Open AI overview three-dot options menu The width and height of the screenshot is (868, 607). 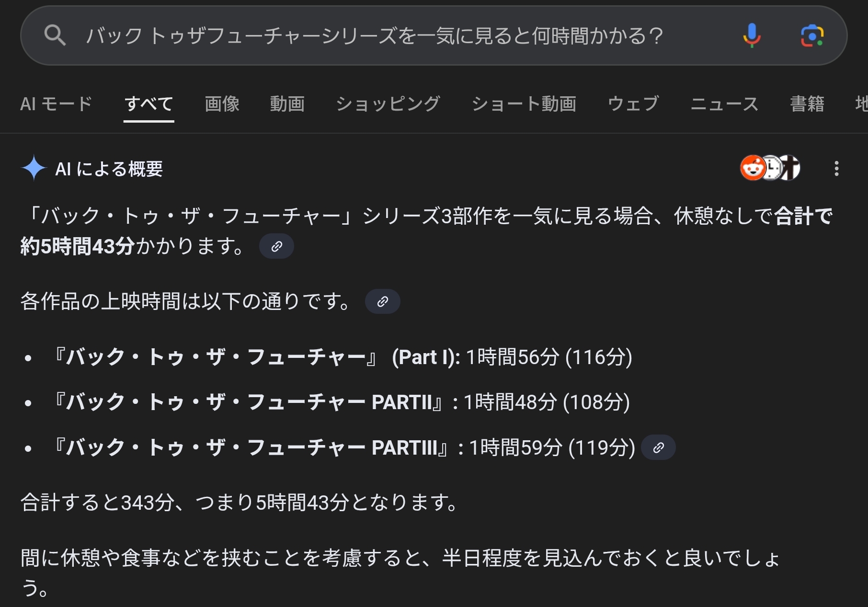point(836,169)
